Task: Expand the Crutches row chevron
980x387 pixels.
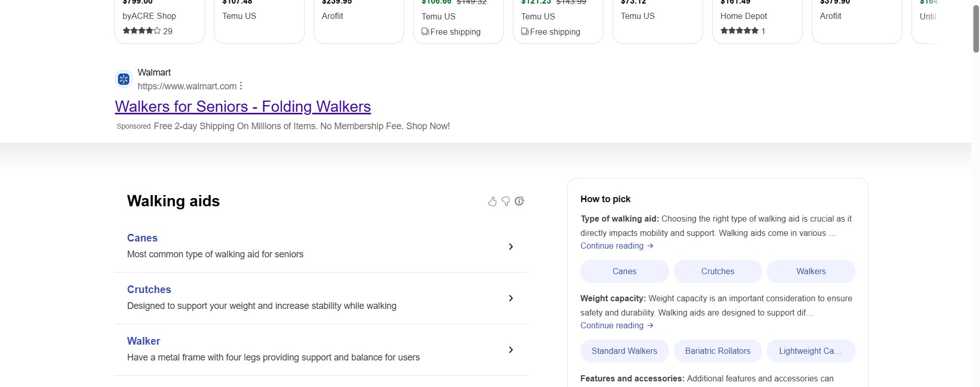Action: (x=510, y=298)
